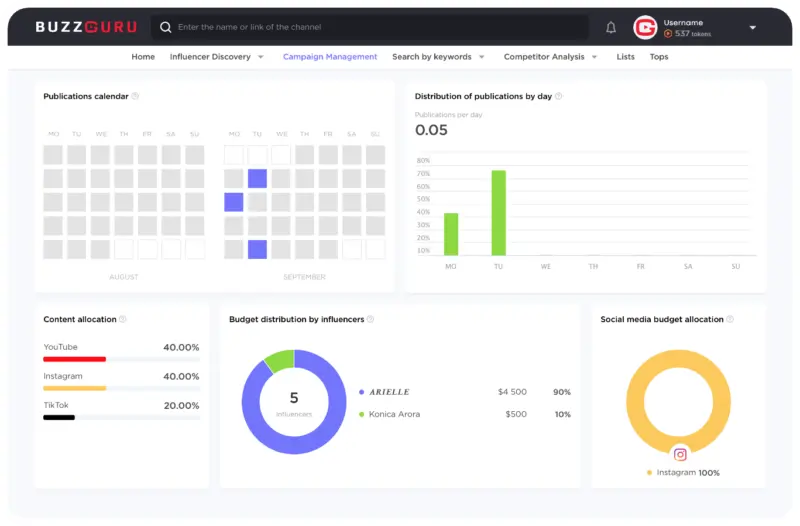Click info icon beside Distribution of publications

(559, 97)
